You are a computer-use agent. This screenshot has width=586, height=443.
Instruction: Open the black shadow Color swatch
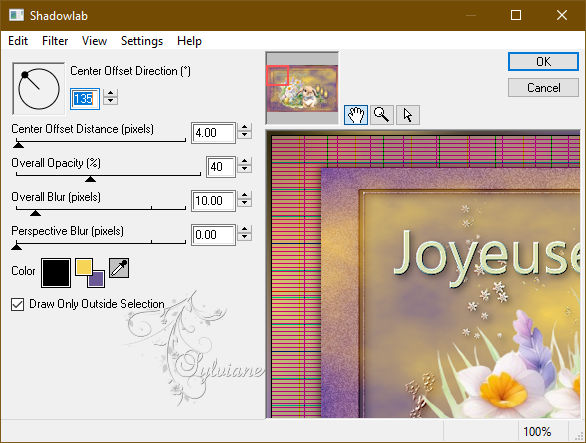(x=56, y=273)
